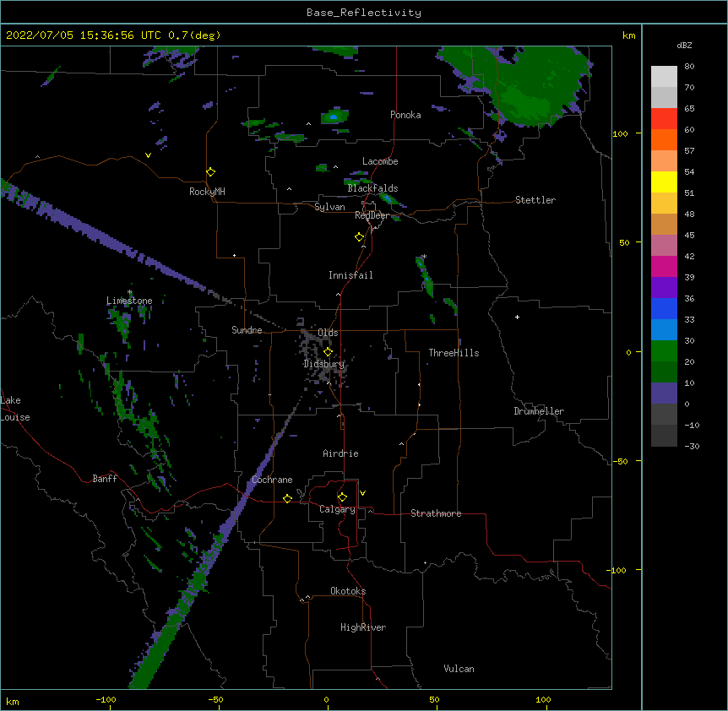728x711 pixels.
Task: Pick the yellow 51-54 dBZ legend swatch
Action: [x=664, y=182]
